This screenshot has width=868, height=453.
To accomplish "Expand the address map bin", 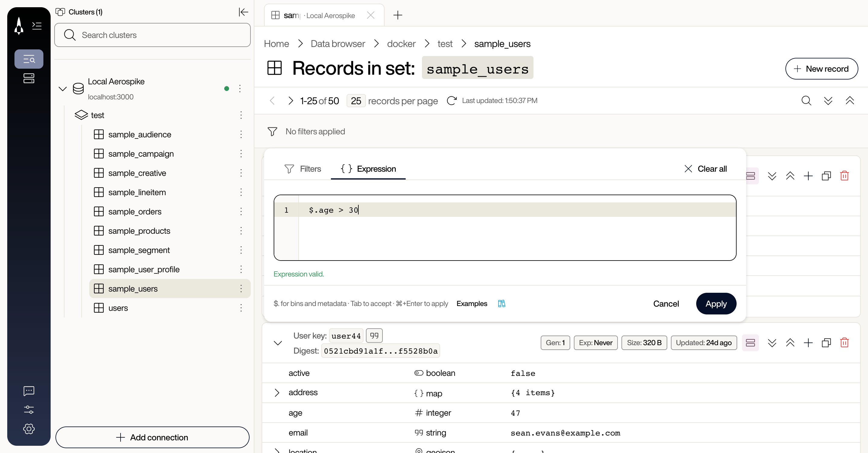I will [277, 393].
